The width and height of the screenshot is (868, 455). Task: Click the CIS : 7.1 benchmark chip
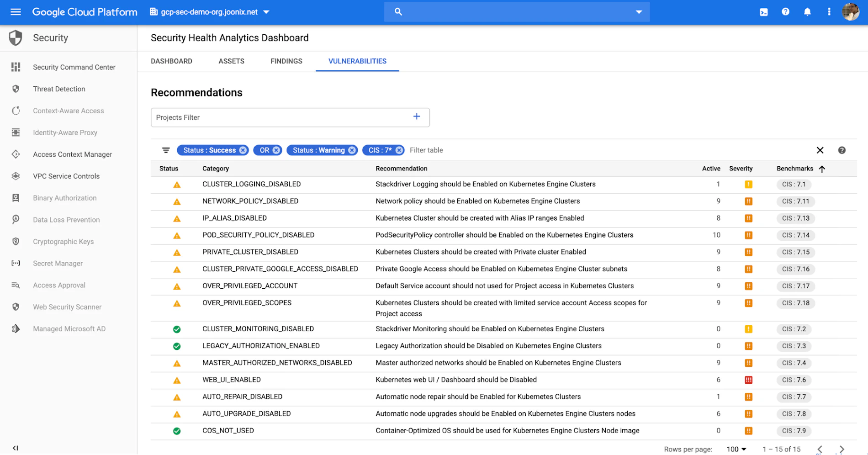click(x=794, y=185)
